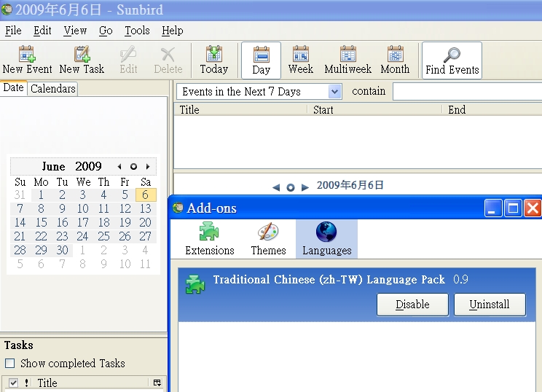542x392 pixels.
Task: Go to next month in mini calendar
Action: 148,167
